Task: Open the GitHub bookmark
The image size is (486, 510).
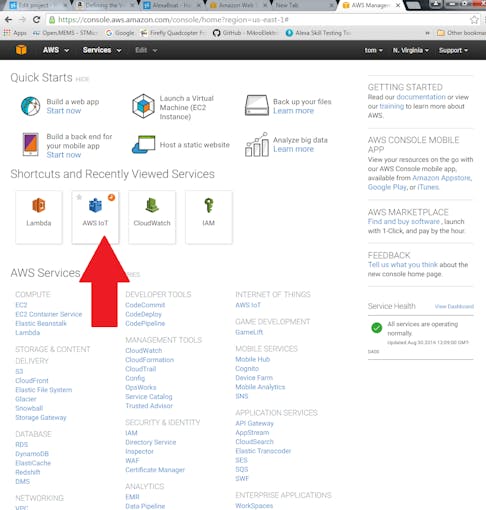Action: (x=245, y=33)
